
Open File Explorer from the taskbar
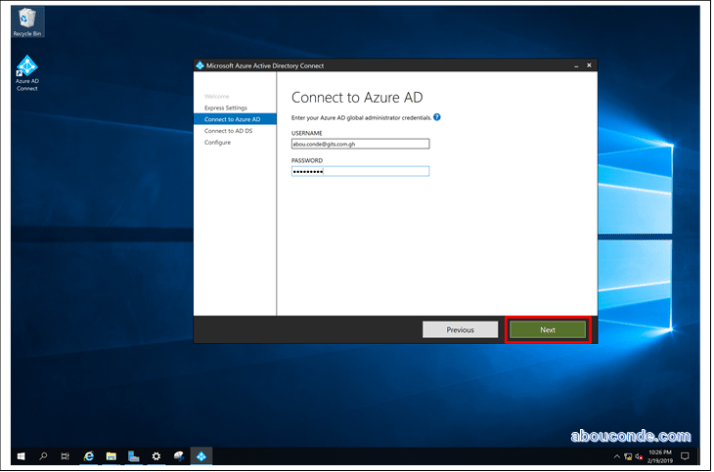pyautogui.click(x=111, y=456)
